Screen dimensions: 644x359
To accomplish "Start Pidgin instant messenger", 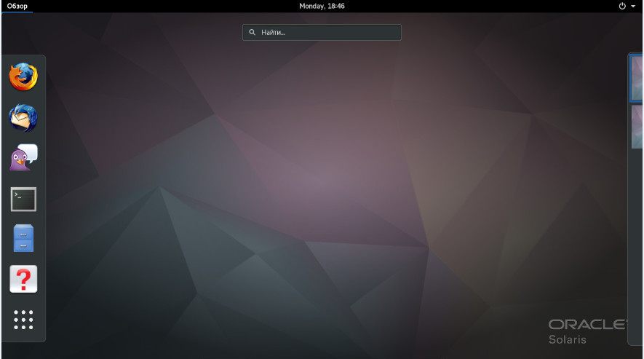I will tap(23, 157).
